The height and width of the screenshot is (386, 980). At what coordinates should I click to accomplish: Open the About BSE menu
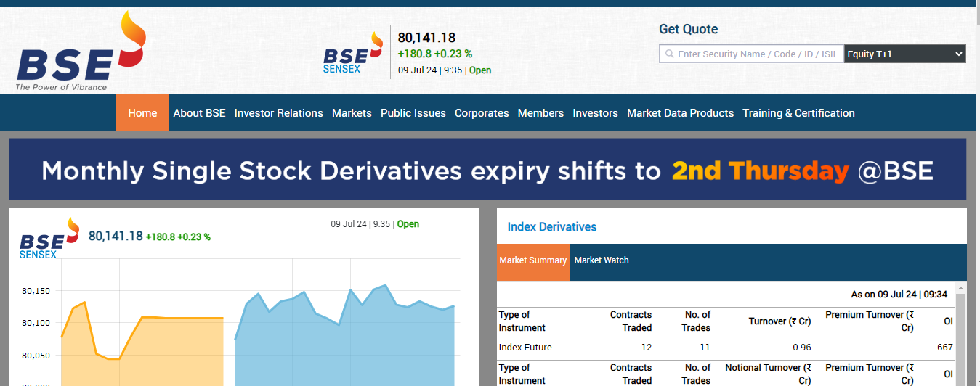pyautogui.click(x=199, y=113)
